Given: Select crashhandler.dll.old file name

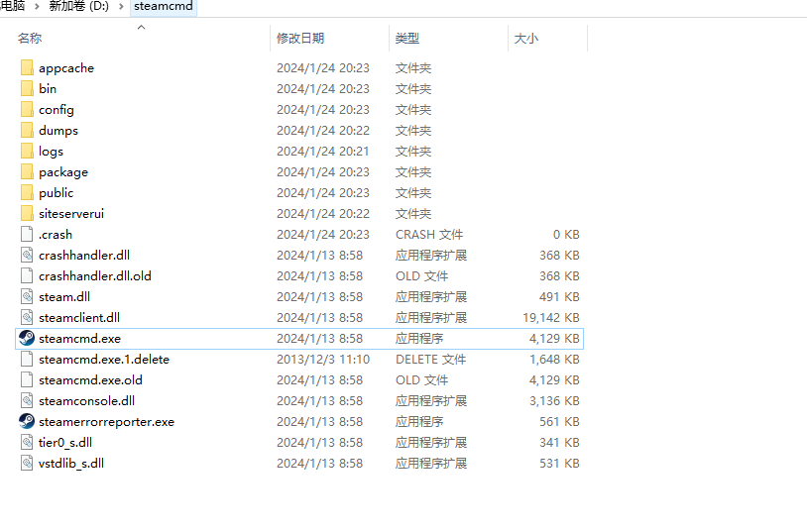Looking at the screenshot, I should pyautogui.click(x=95, y=275).
